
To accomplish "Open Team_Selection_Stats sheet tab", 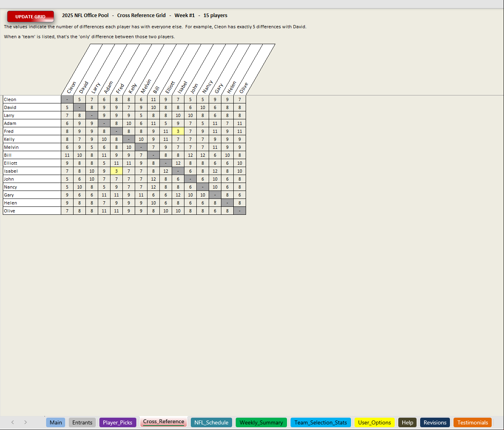I will pos(320,422).
